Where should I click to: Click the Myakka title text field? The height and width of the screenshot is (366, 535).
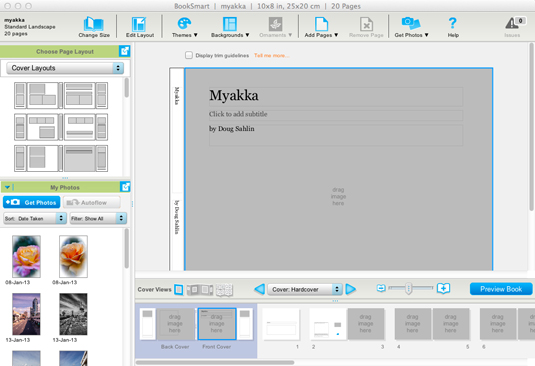(336, 96)
